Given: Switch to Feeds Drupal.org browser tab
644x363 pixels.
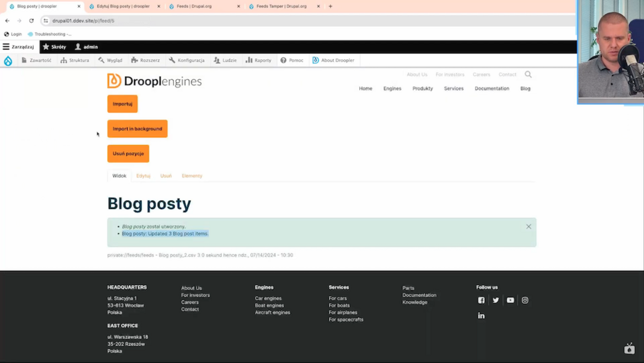Looking at the screenshot, I should 194,6.
